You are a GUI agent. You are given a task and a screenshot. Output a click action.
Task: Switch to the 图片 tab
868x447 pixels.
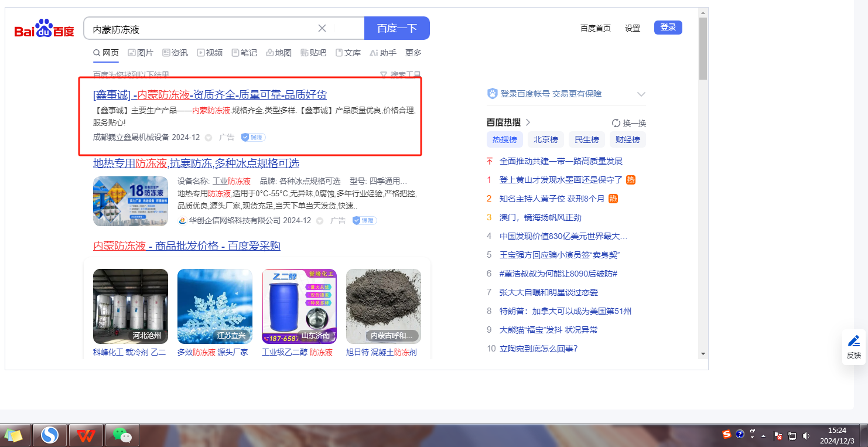[x=141, y=53]
